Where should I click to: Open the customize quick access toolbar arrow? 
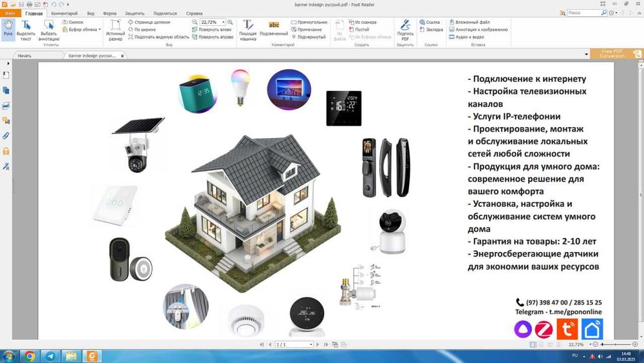click(68, 5)
